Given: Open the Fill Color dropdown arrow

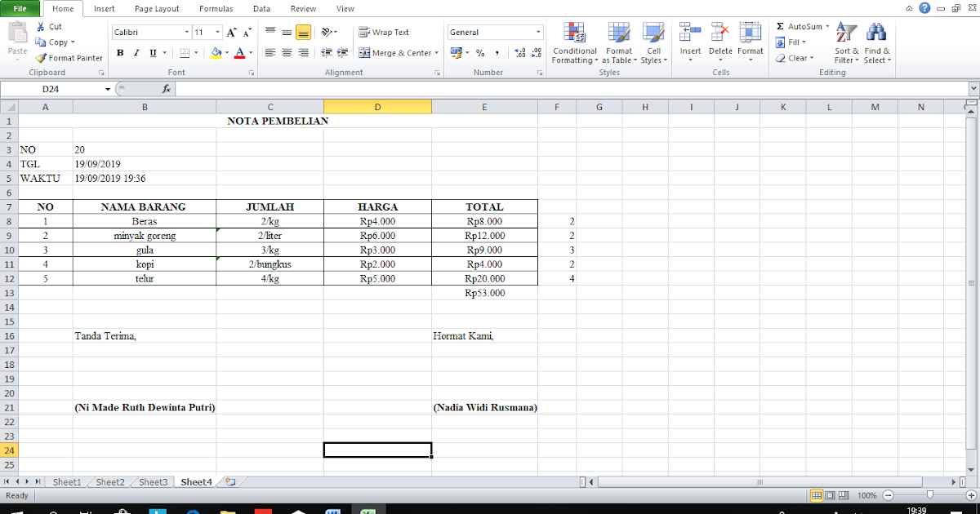Looking at the screenshot, I should pos(226,52).
